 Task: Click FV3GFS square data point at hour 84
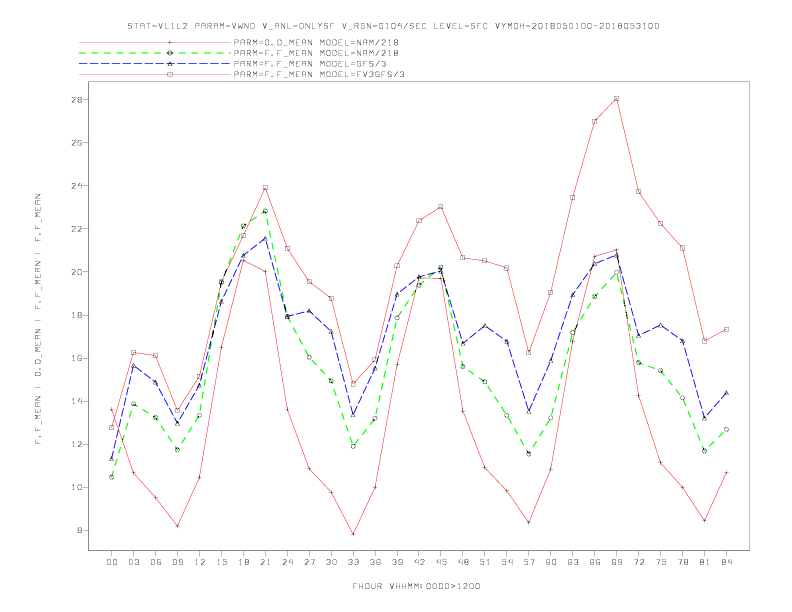pos(726,329)
